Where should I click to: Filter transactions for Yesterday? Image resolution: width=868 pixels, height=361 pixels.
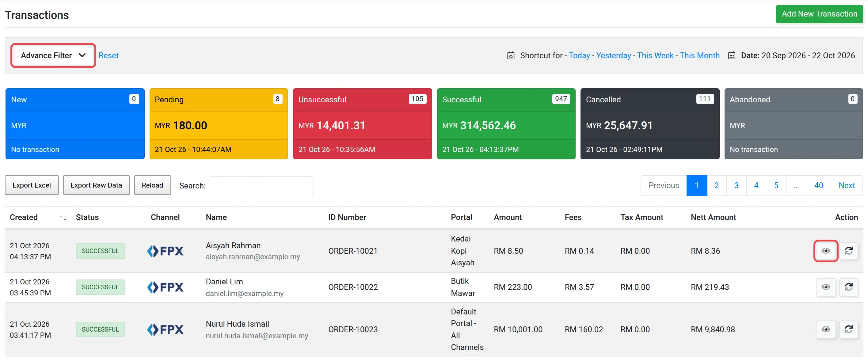(613, 55)
